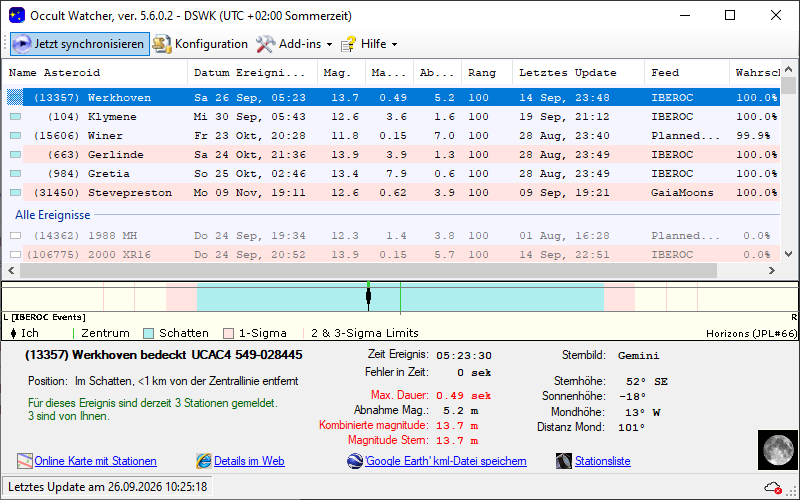Click the Sternbild value Gemini
The height and width of the screenshot is (500, 800).
coord(638,355)
